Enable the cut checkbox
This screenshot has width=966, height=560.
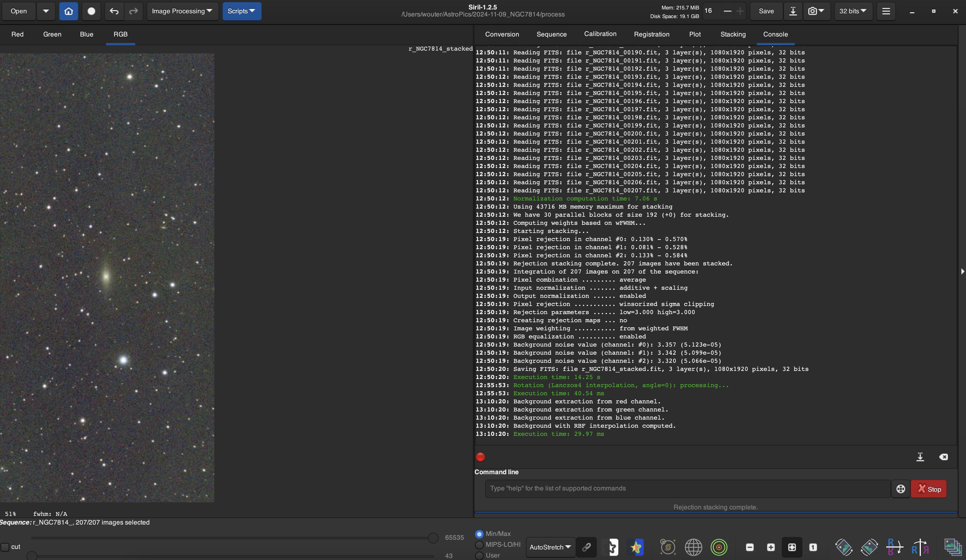[5, 547]
